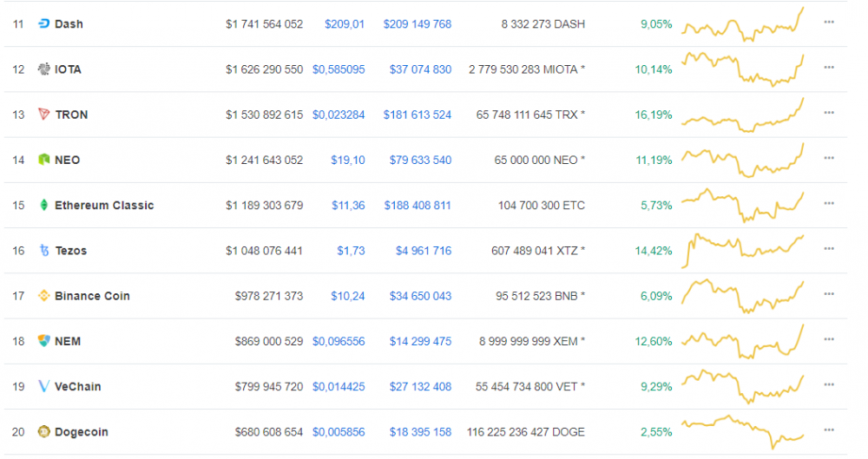Click VeChain volume $27 132 408
Screen dimensions: 868x459
tap(420, 386)
